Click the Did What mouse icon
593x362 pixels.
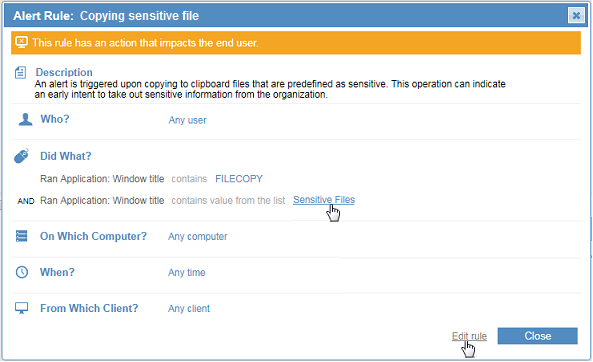coord(22,156)
